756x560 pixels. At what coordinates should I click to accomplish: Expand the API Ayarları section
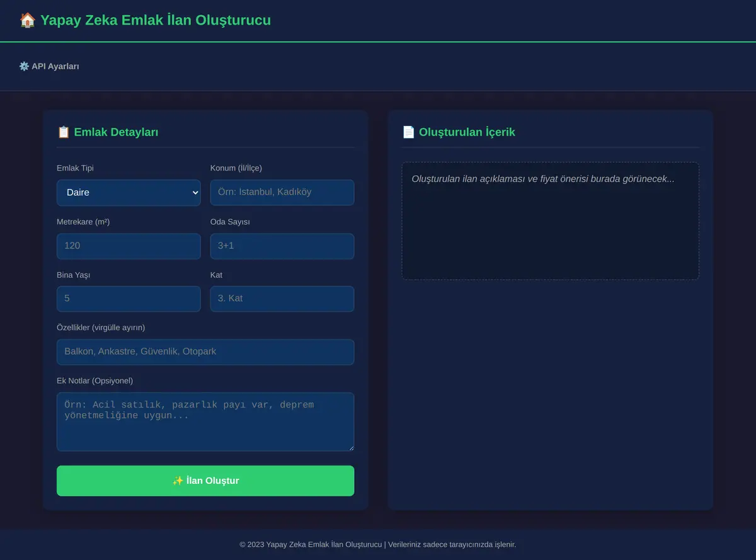tap(49, 66)
